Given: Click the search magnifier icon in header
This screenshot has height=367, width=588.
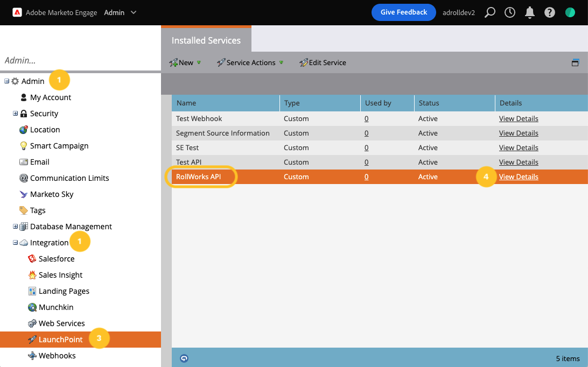Looking at the screenshot, I should (x=489, y=12).
